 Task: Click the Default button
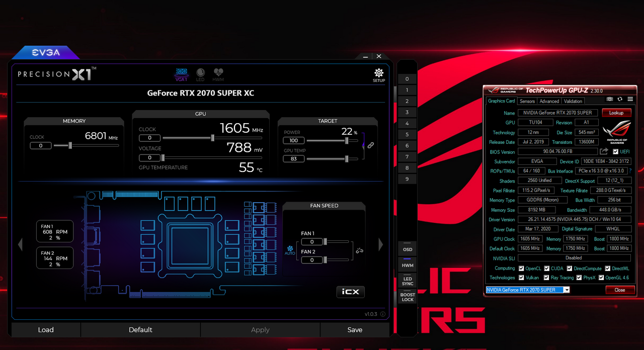(140, 330)
